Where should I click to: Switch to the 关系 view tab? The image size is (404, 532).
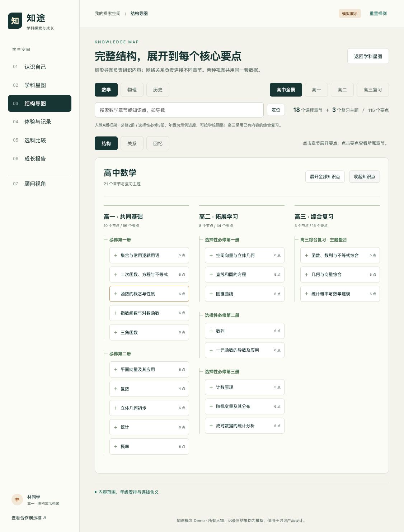pyautogui.click(x=132, y=143)
